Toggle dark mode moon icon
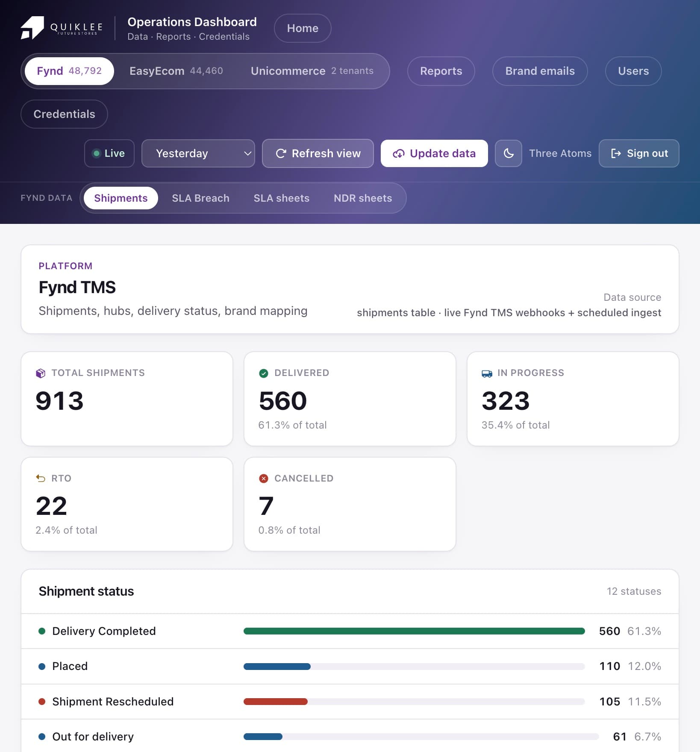 pyautogui.click(x=508, y=153)
